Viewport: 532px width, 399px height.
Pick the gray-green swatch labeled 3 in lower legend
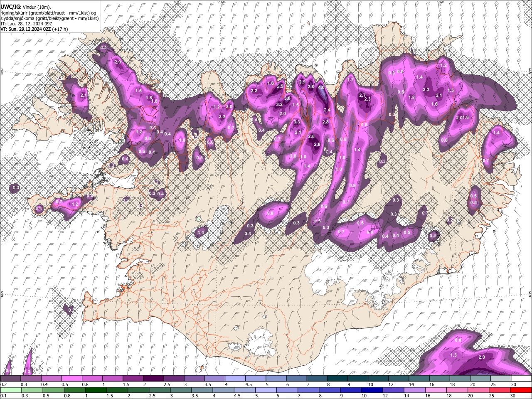(181, 390)
